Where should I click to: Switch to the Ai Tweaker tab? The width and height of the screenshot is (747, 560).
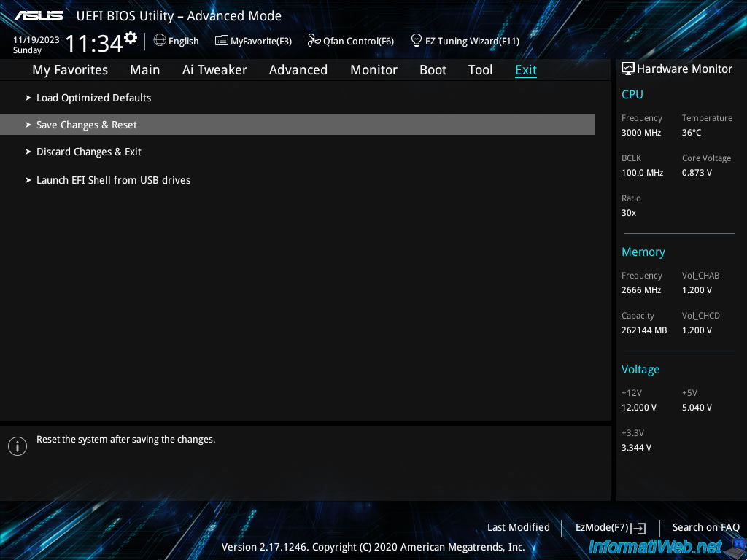pyautogui.click(x=214, y=69)
